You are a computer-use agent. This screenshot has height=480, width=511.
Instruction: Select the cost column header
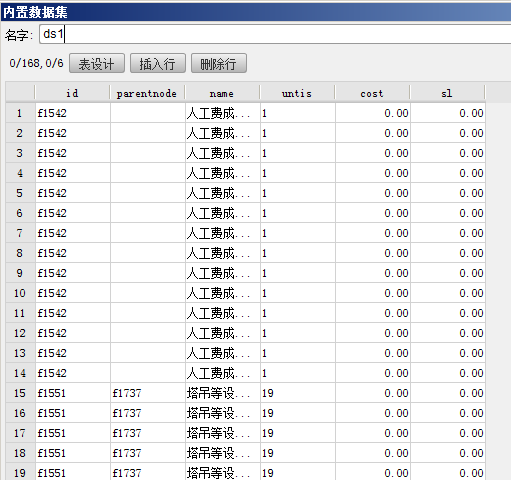tap(372, 93)
